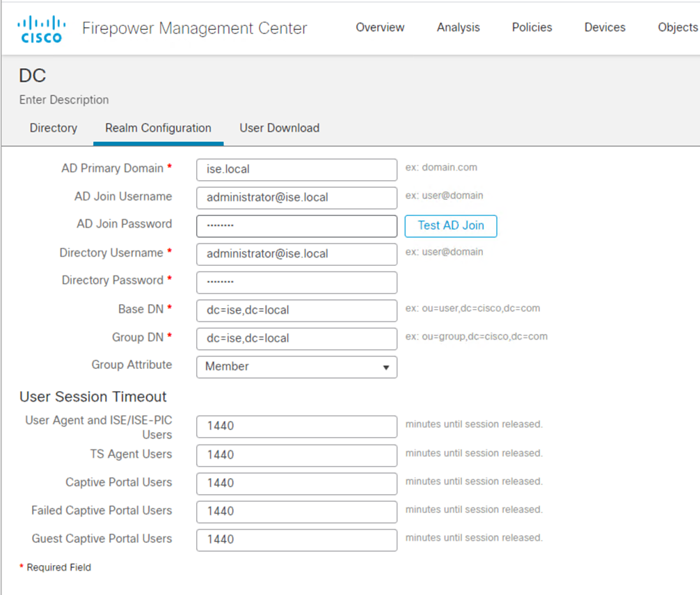Go to the User Download tab
This screenshot has height=595, width=700.
pos(280,128)
